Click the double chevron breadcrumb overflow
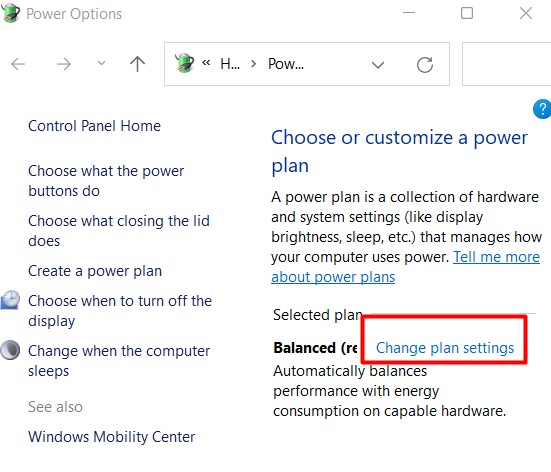This screenshot has width=551, height=472. point(206,63)
